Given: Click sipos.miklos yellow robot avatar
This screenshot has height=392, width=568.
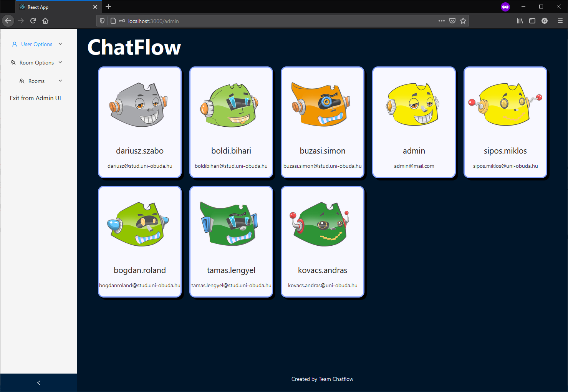Looking at the screenshot, I should point(505,104).
